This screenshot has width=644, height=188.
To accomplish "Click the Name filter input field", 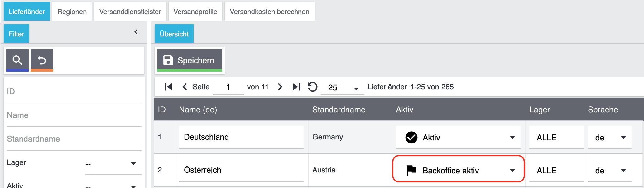I will point(74,115).
